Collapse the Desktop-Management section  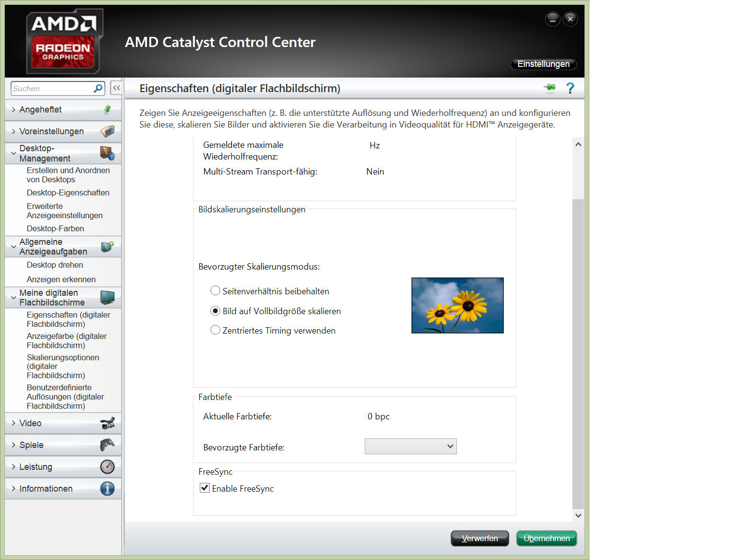pyautogui.click(x=13, y=153)
